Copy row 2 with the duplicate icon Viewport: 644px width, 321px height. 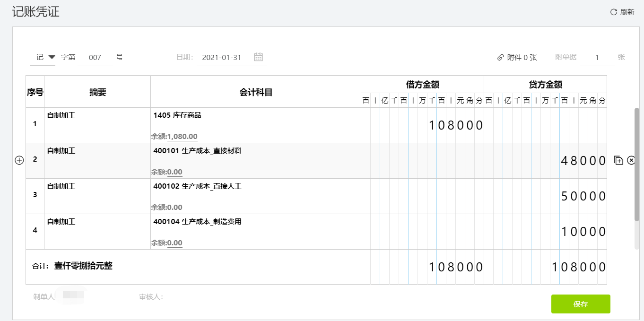pyautogui.click(x=618, y=160)
